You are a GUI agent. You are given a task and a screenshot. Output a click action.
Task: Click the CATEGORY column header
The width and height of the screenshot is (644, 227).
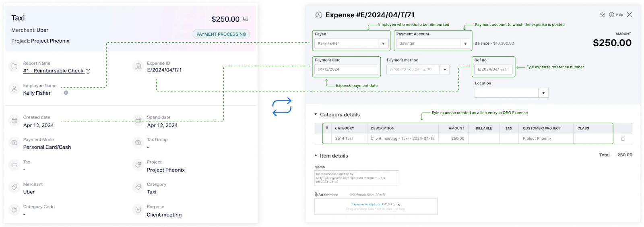345,129
